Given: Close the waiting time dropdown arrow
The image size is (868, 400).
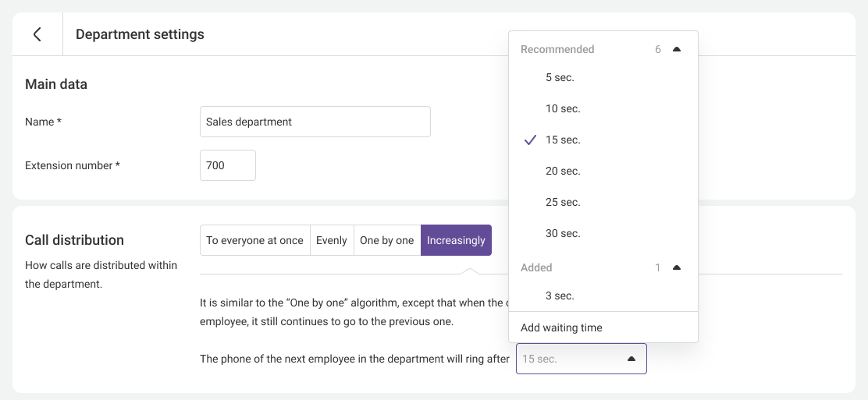Looking at the screenshot, I should tap(631, 359).
